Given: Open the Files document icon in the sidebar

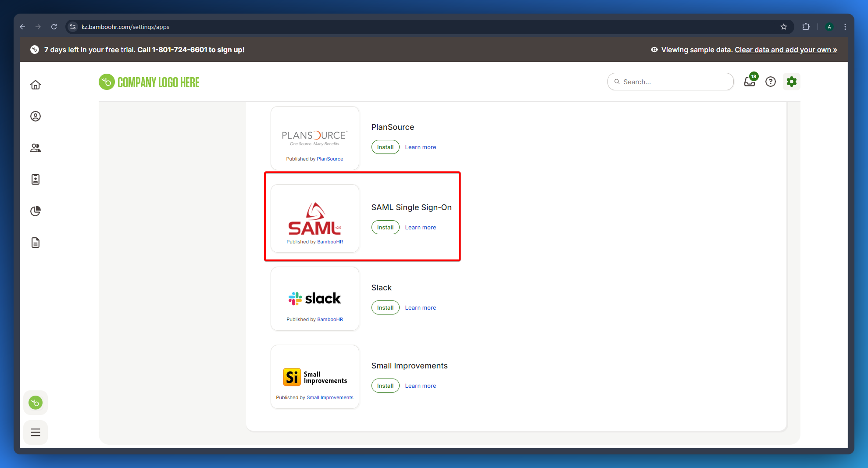Looking at the screenshot, I should pos(36,243).
